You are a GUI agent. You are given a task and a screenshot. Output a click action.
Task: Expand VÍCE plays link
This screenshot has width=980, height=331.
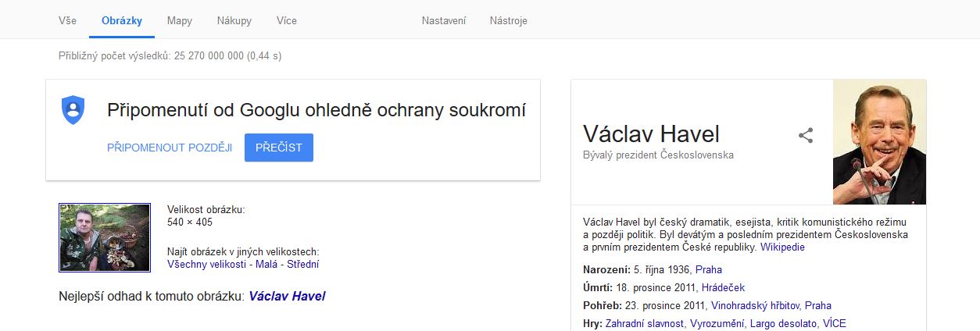tap(834, 323)
